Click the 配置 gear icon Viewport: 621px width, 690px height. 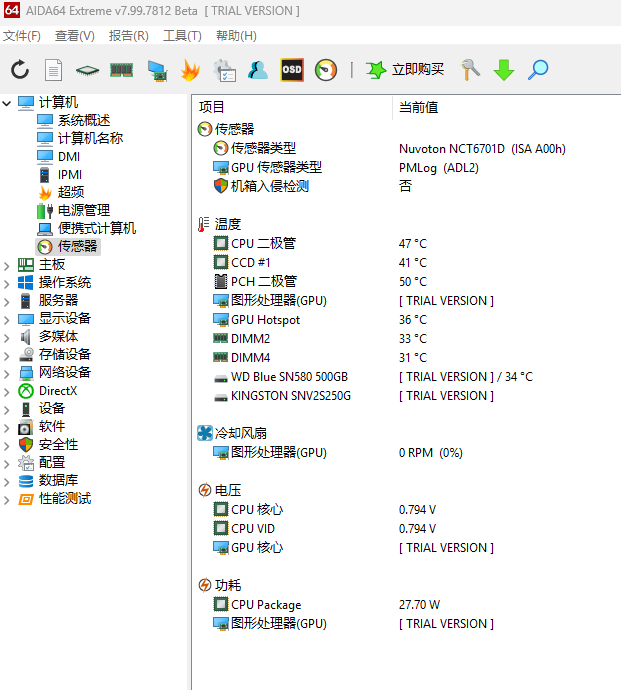coord(26,463)
